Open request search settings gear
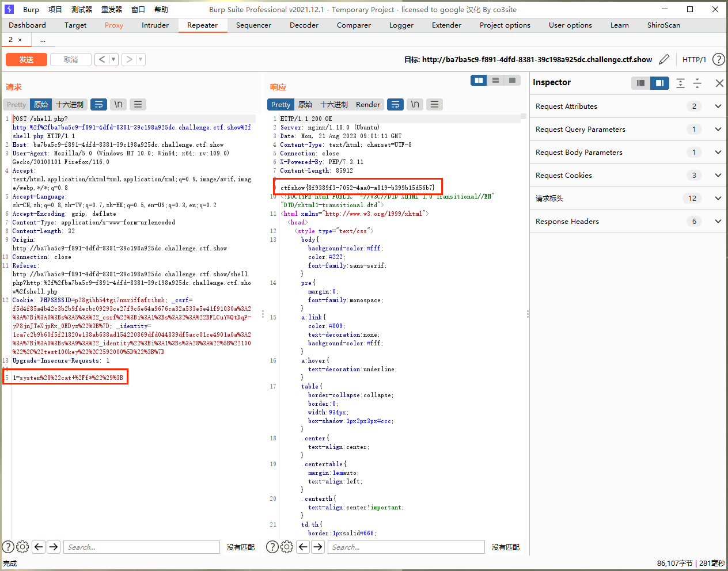Image resolution: width=728 pixels, height=571 pixels. [22, 547]
